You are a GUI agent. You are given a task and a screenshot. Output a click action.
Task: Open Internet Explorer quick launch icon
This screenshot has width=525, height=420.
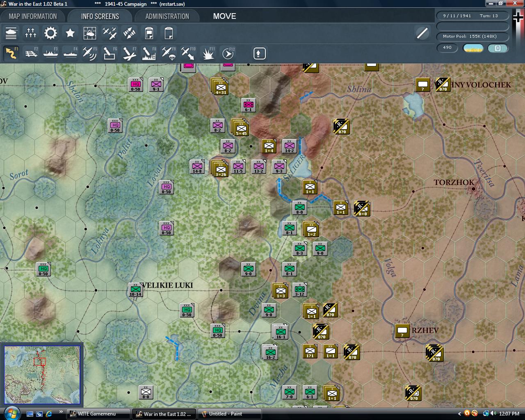click(49, 414)
